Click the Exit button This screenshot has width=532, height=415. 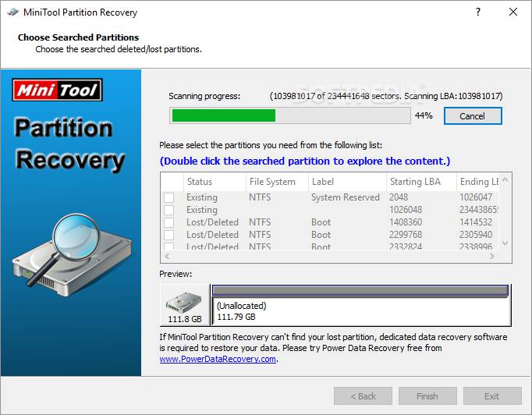[492, 396]
